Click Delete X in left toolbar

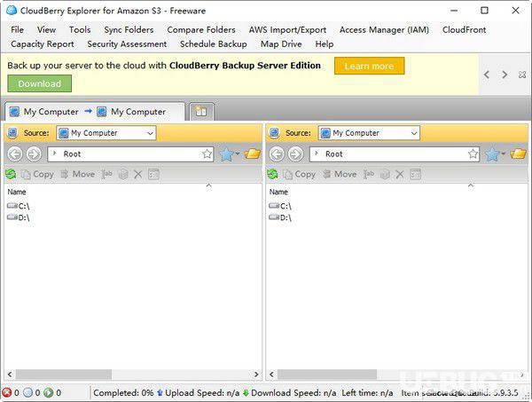pyautogui.click(x=137, y=175)
